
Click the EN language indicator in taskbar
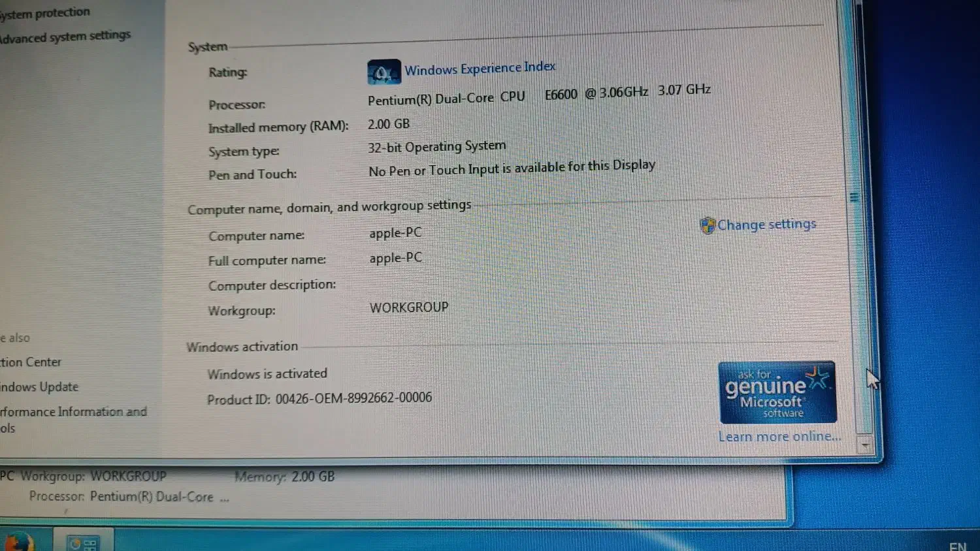(958, 546)
